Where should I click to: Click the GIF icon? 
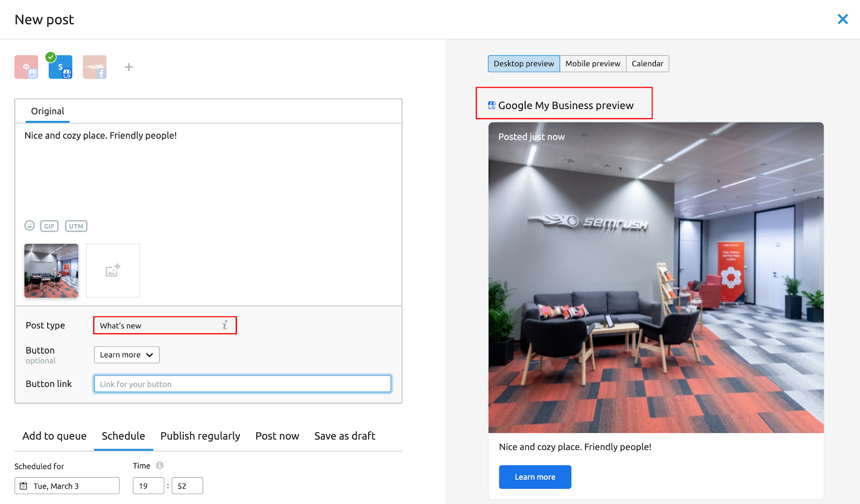pyautogui.click(x=49, y=226)
